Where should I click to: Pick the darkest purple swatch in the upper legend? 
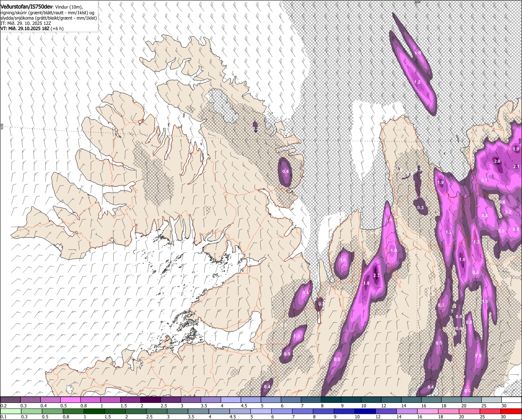pyautogui.click(x=150, y=400)
